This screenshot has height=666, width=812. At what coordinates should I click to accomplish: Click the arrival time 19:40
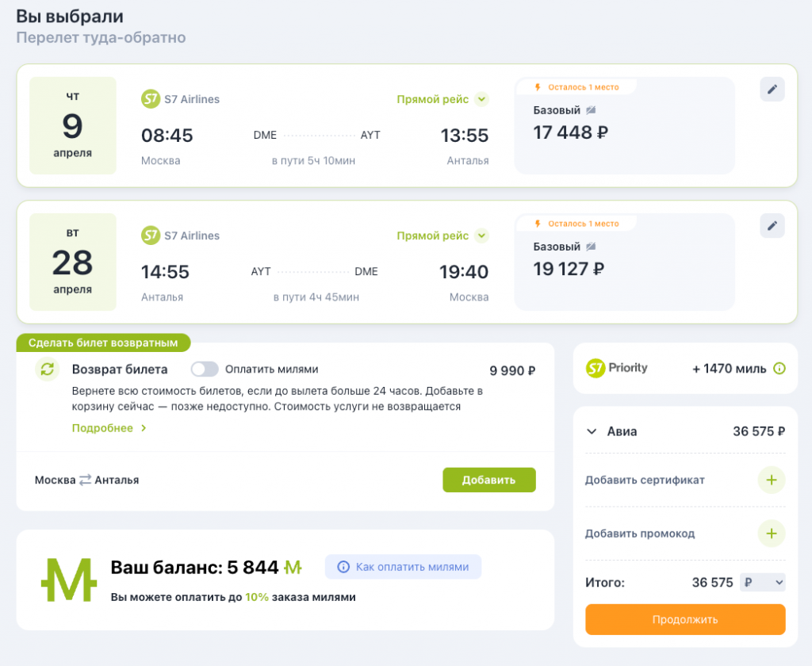[464, 272]
